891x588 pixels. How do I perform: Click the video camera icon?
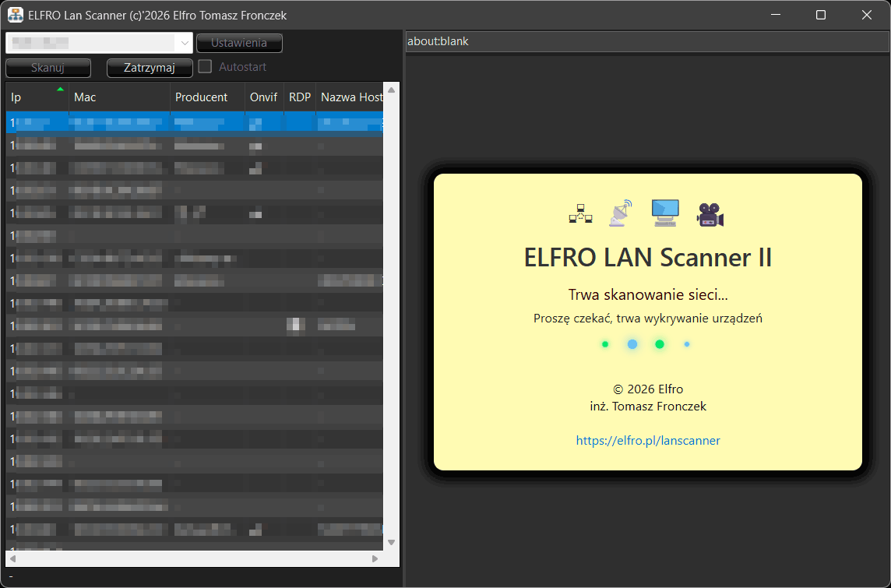(710, 214)
